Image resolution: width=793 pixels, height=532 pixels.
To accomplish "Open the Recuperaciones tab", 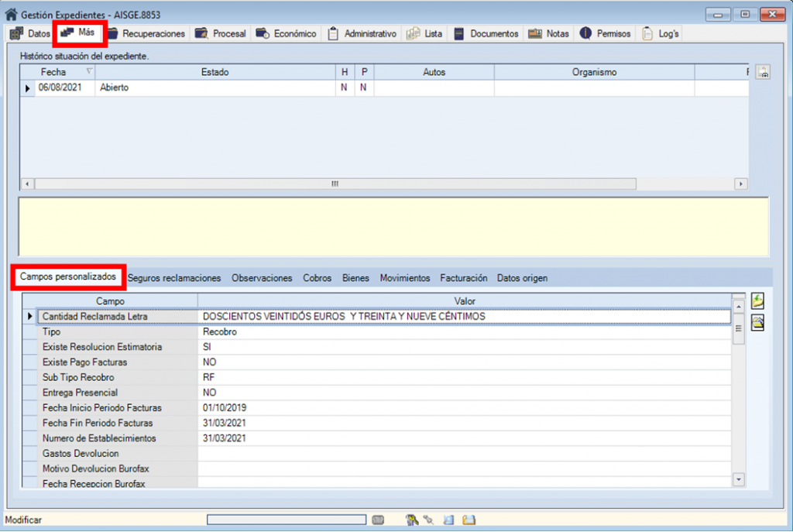I will [x=146, y=34].
